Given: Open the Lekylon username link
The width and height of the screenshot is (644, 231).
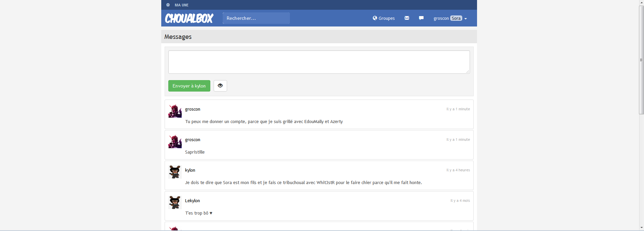Looking at the screenshot, I should point(192,201).
